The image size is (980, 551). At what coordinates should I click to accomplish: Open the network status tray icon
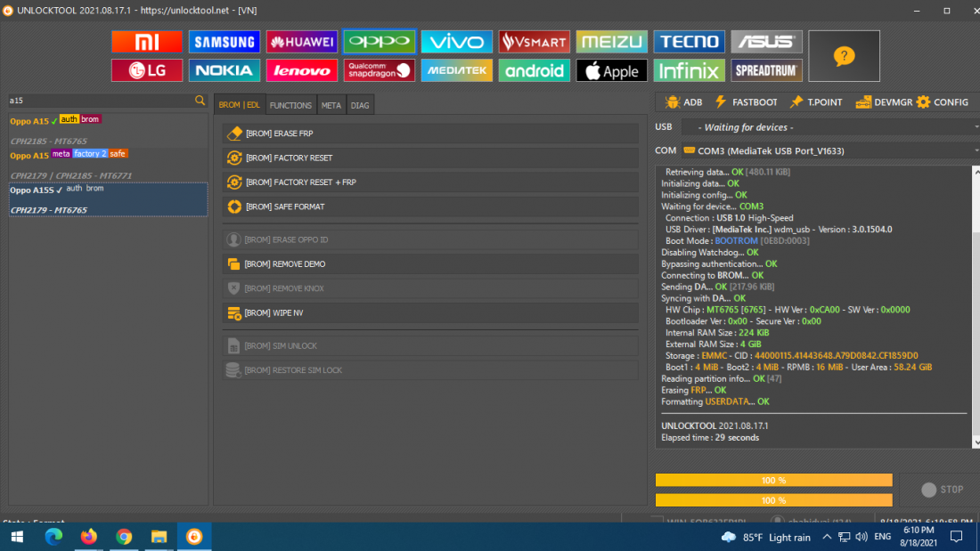click(845, 537)
